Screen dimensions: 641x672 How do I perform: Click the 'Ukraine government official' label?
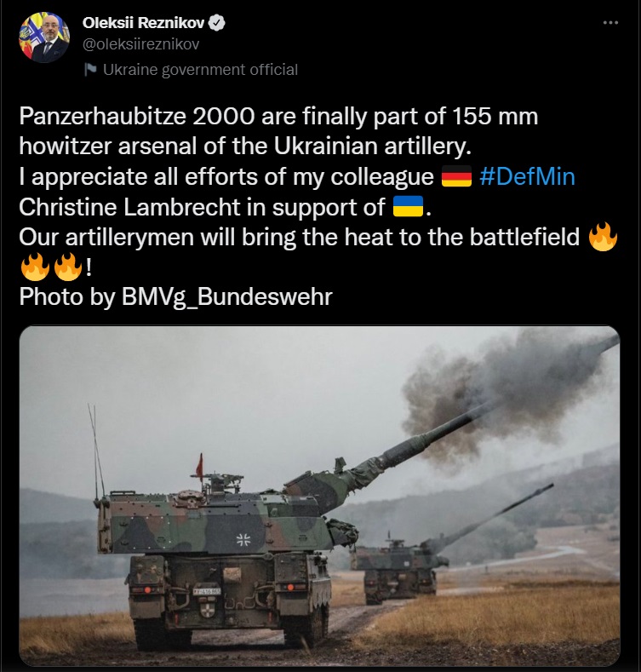point(200,70)
